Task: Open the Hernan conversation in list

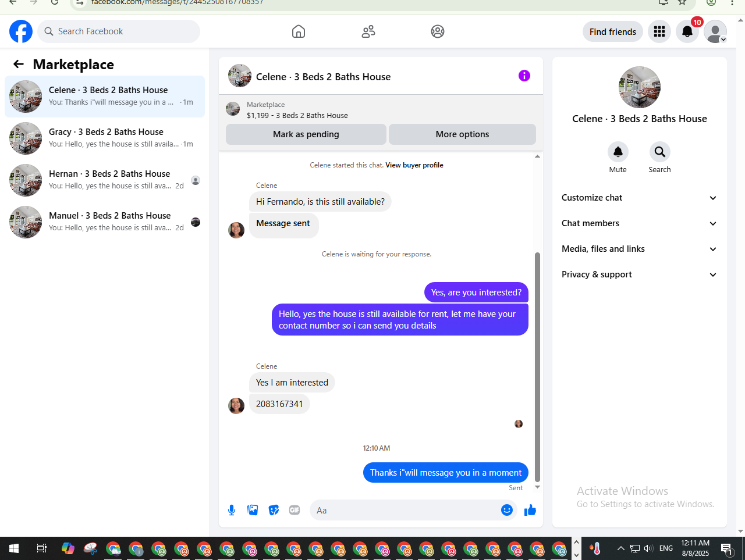Action: 105,180
